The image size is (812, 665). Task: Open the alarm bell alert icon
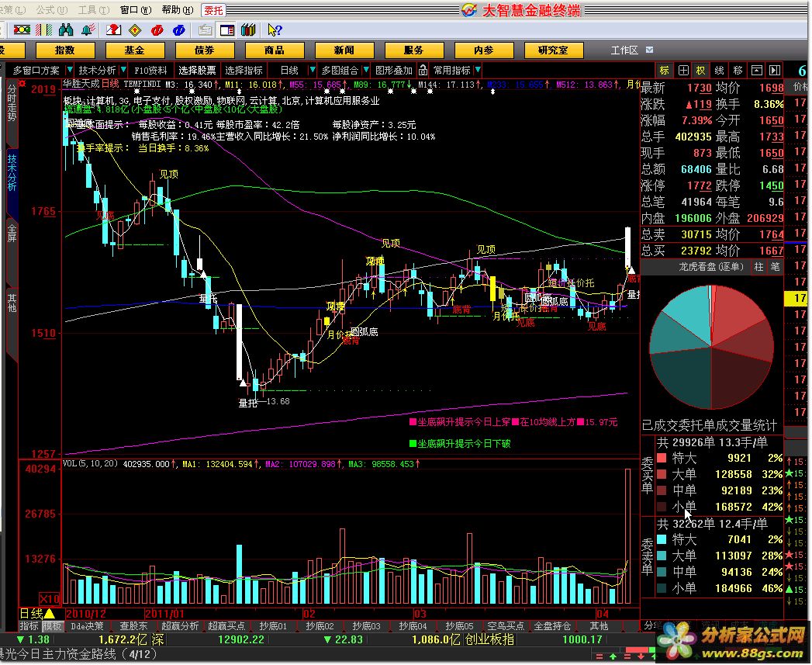pos(88,30)
